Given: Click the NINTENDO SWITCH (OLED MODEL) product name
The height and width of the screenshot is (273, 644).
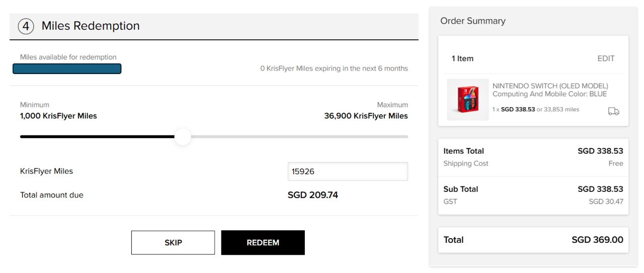Looking at the screenshot, I should coord(550,86).
